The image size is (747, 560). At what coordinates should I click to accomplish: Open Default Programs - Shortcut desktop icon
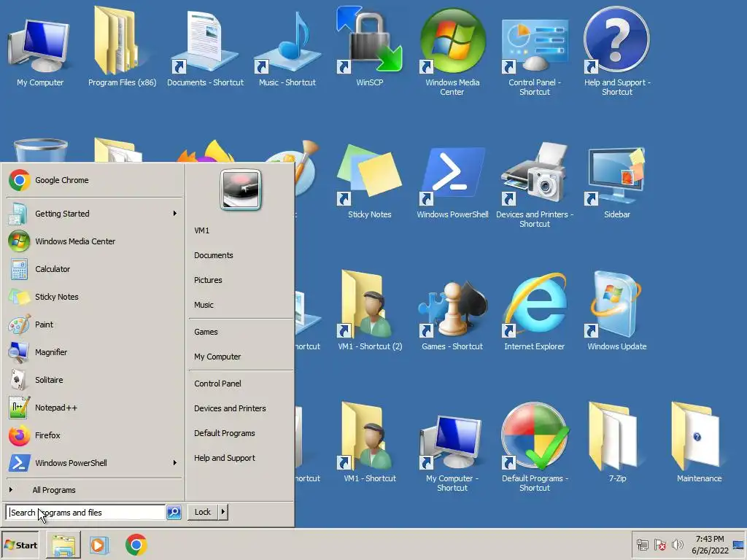click(x=535, y=448)
